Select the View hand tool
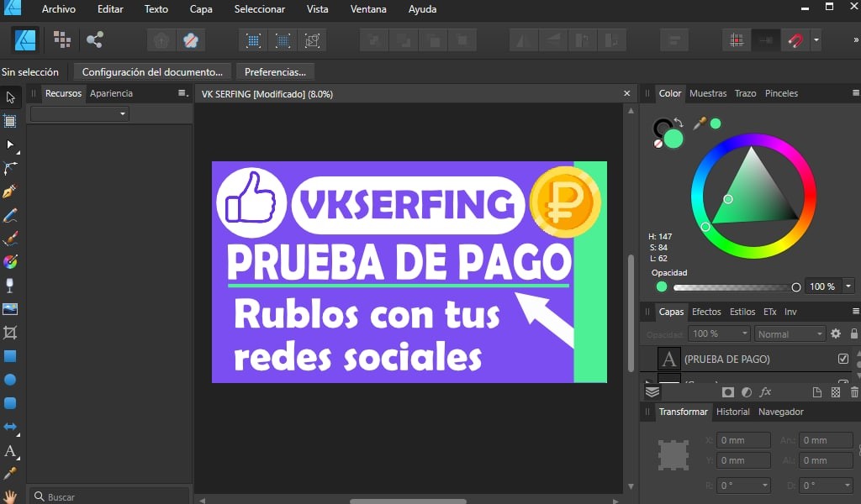The height and width of the screenshot is (504, 861). pos(10,497)
